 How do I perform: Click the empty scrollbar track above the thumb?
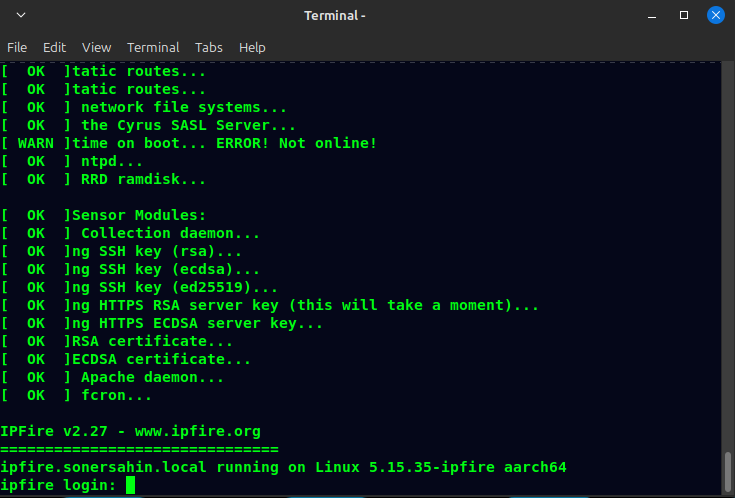[728, 250]
